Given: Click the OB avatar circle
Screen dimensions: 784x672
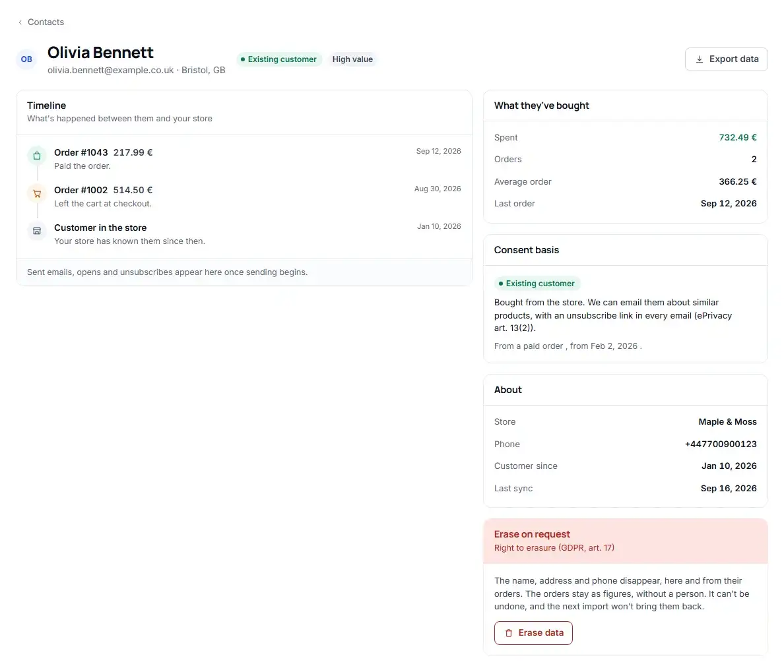Looking at the screenshot, I should click(26, 59).
